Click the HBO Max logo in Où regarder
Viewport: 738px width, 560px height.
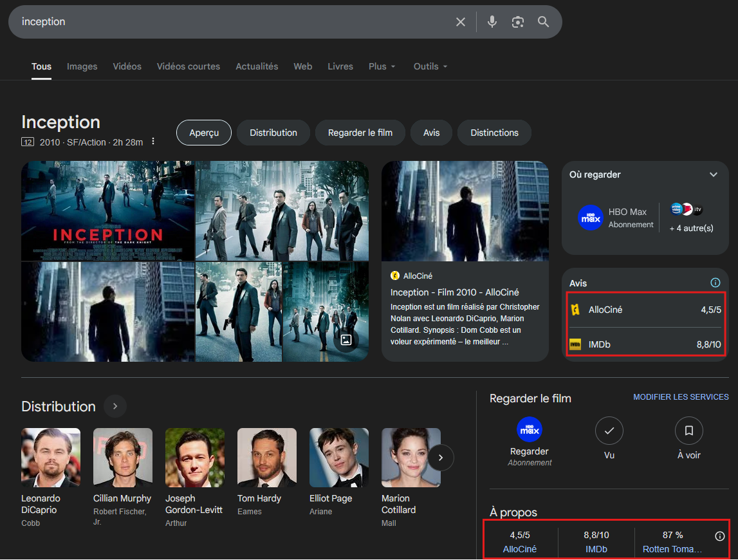coord(590,218)
